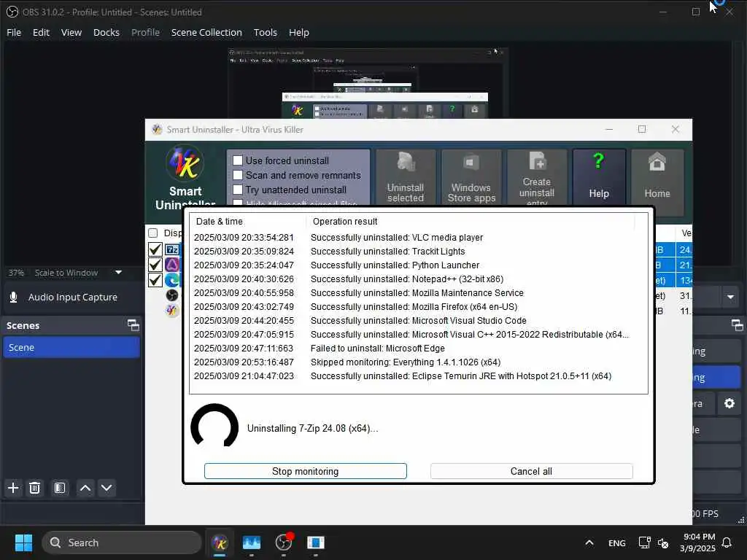Open the blue monitor taskbar app
This screenshot has width=747, height=560.
252,542
